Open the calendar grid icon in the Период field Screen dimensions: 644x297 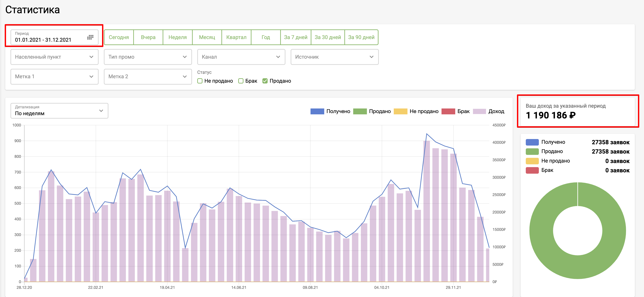click(x=90, y=37)
